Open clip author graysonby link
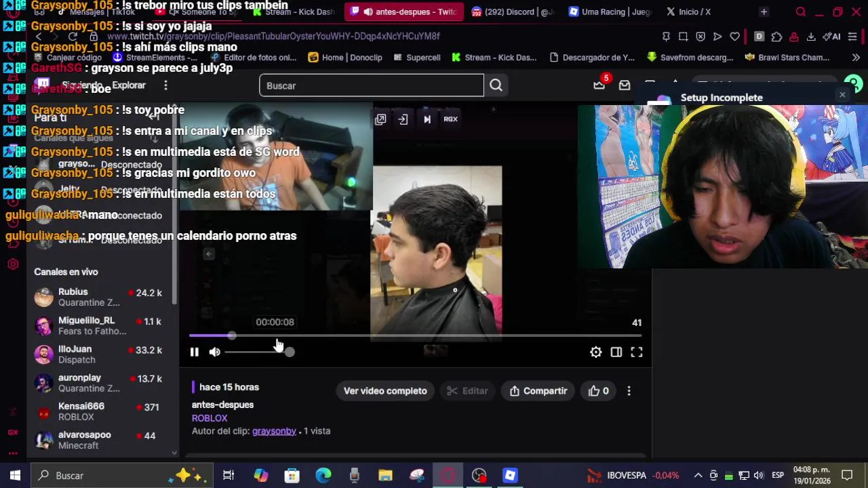Screen dimensions: 868x488 (x=274, y=431)
